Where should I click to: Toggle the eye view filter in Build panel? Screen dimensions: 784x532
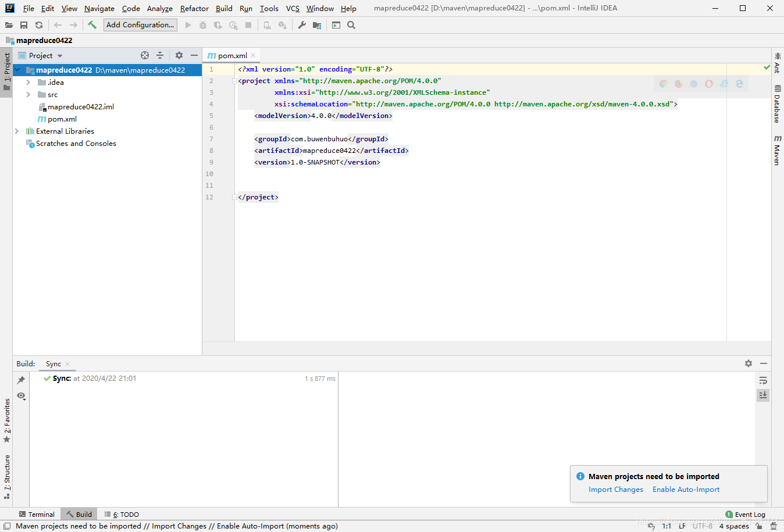pyautogui.click(x=21, y=395)
